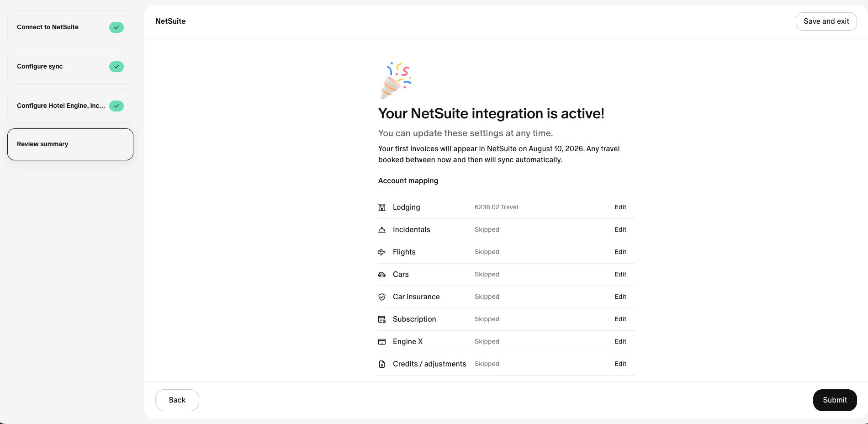Image resolution: width=868 pixels, height=424 pixels.
Task: Click the Skipped status for Cars
Action: coord(487,274)
